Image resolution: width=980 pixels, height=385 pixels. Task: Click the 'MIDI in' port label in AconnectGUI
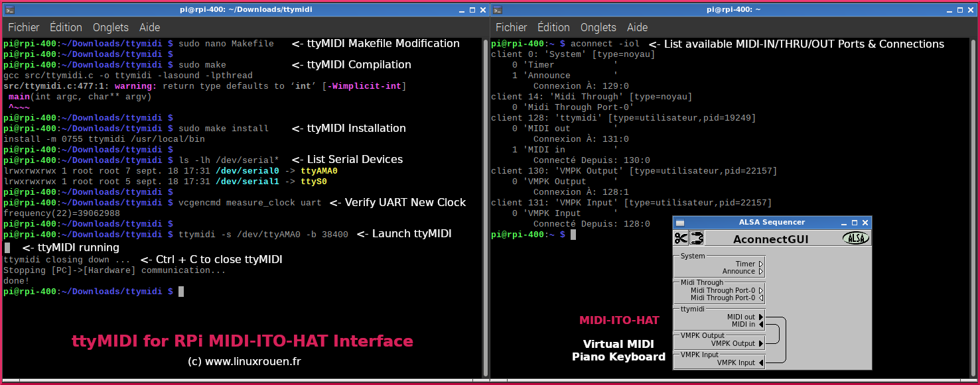(743, 324)
